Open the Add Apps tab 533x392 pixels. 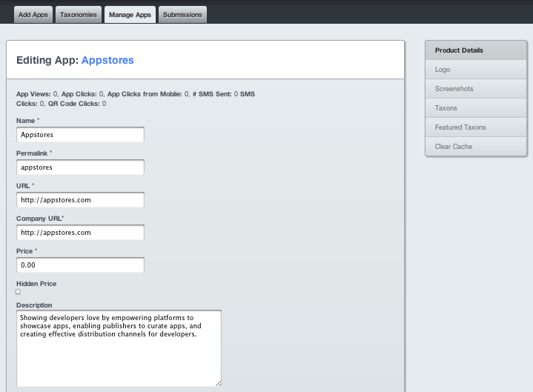pos(33,15)
